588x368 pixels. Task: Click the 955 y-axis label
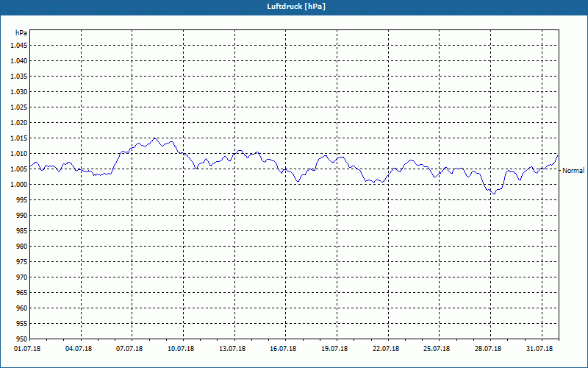23,323
